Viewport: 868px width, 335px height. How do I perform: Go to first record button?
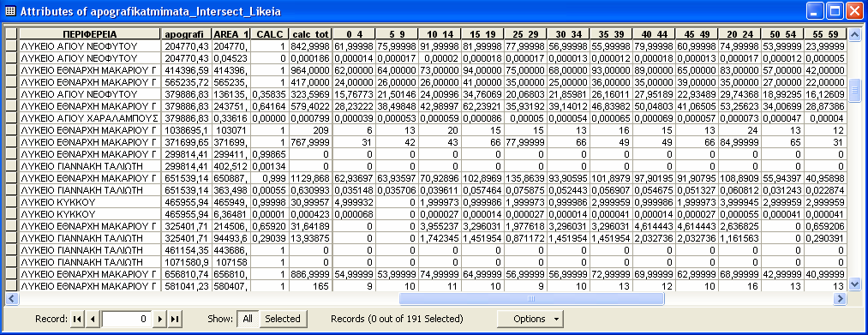[x=77, y=319]
